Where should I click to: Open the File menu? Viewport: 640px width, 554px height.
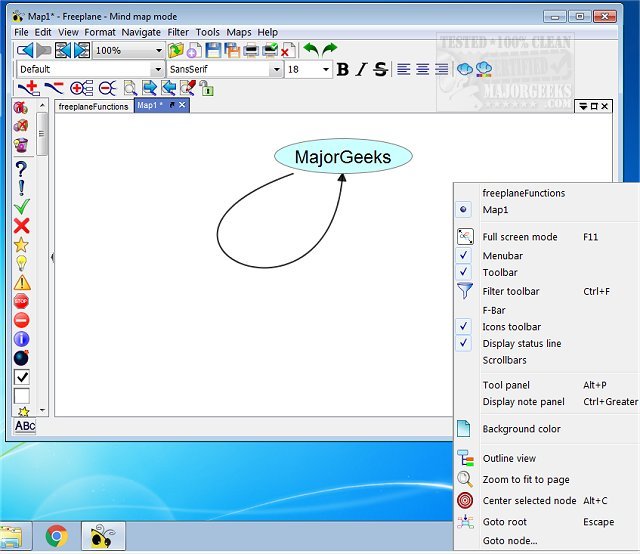pos(21,32)
